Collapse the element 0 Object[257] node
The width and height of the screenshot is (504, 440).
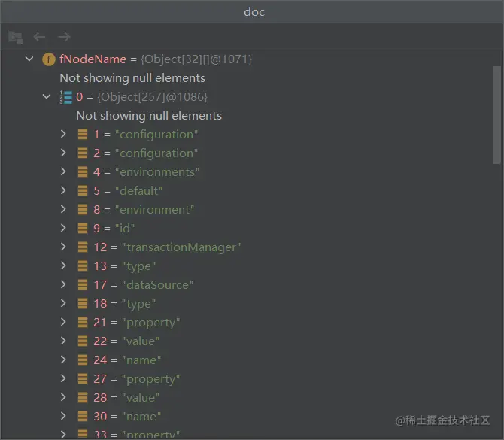pos(47,96)
